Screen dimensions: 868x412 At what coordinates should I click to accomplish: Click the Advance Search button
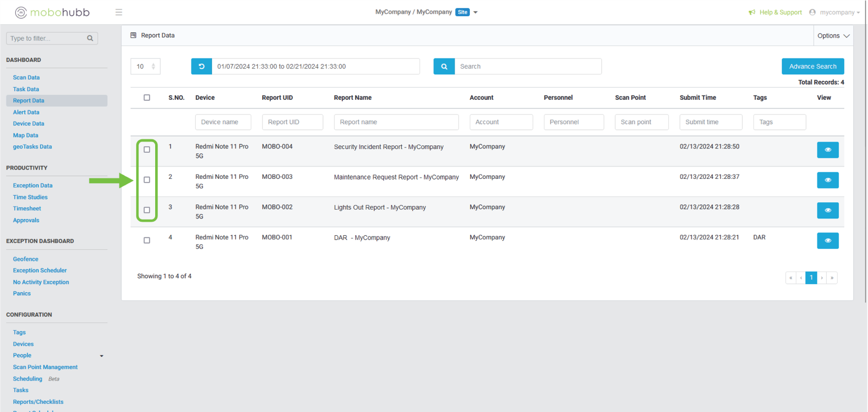pyautogui.click(x=812, y=67)
